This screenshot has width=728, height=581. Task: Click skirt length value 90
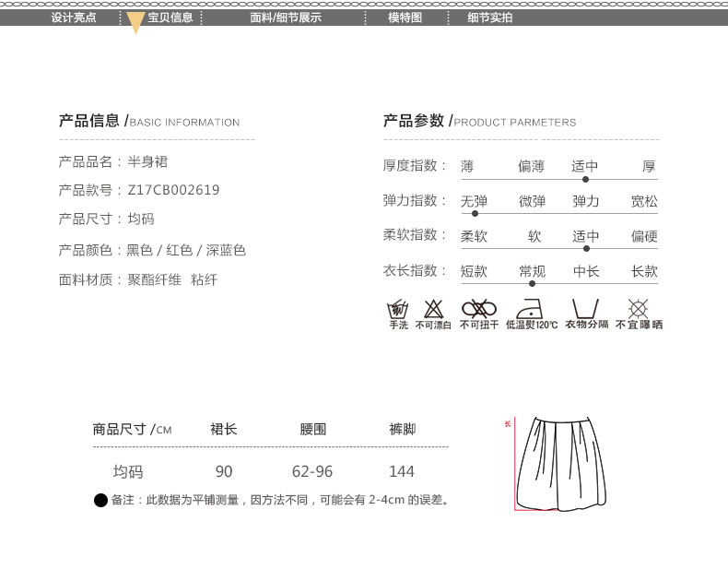pyautogui.click(x=224, y=471)
